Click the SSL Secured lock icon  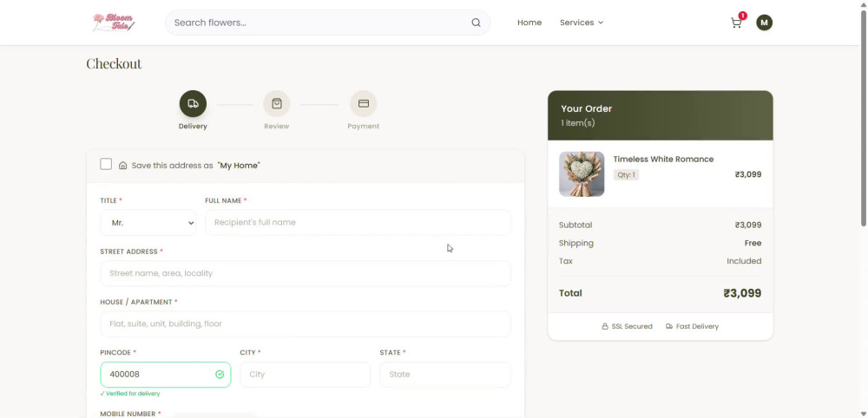click(605, 327)
